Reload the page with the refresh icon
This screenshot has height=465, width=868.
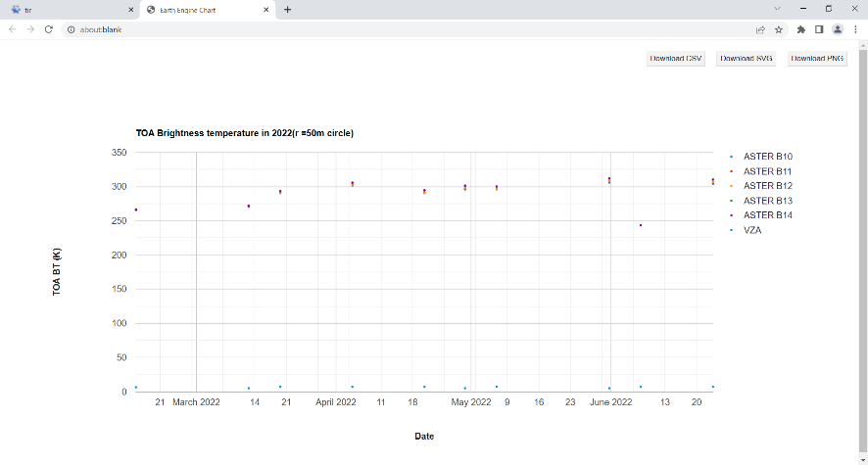coord(49,29)
